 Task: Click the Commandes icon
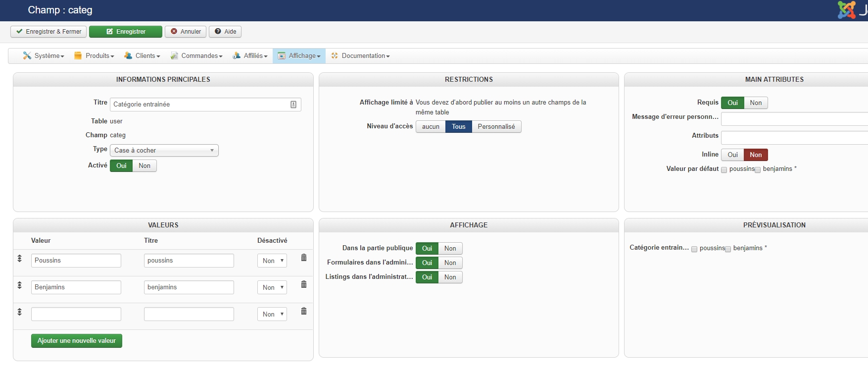[174, 55]
